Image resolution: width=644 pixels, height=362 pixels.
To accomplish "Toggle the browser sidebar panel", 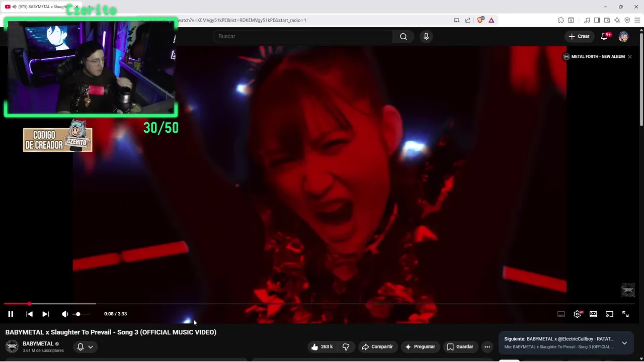I will [x=597, y=20].
